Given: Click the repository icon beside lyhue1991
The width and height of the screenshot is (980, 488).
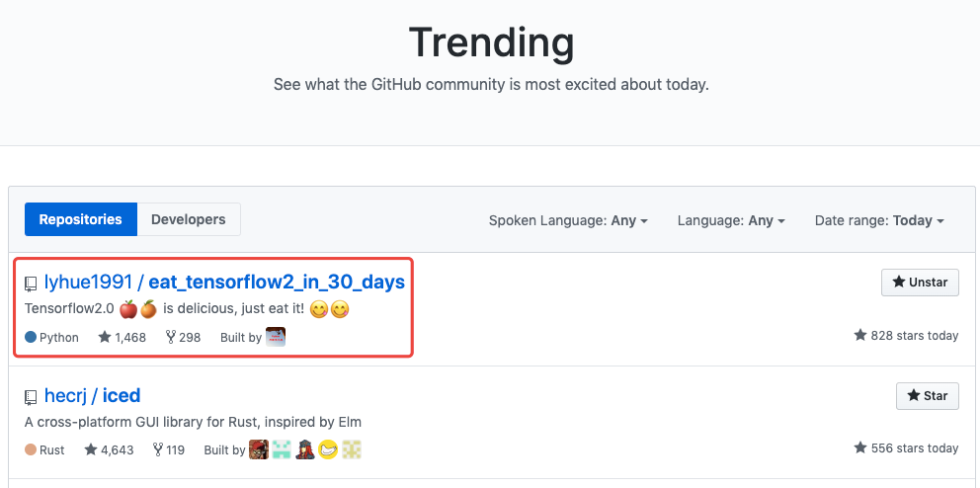Looking at the screenshot, I should pos(32,284).
